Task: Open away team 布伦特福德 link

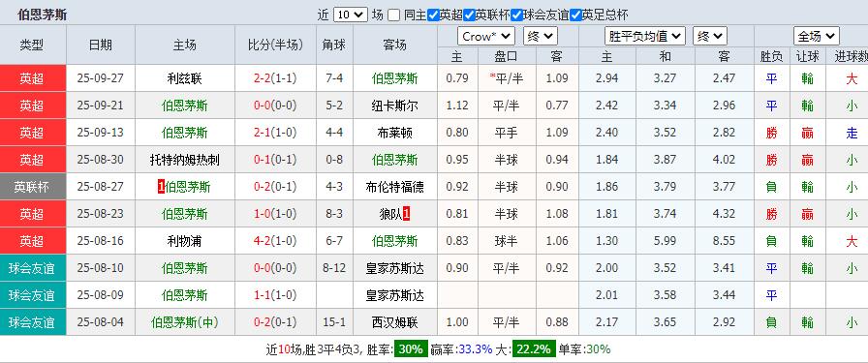Action: [394, 187]
